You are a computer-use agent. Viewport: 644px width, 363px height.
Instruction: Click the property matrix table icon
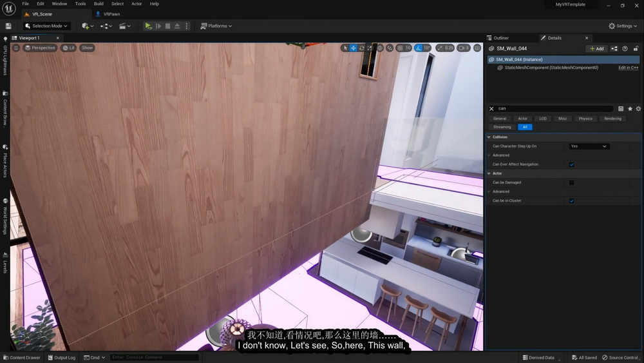click(621, 108)
